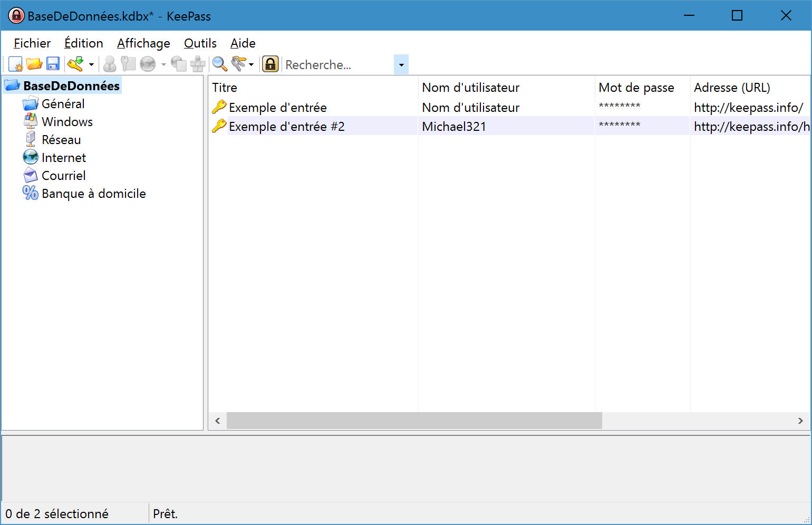Click the 'Prêt.' status bar text
812x525 pixels.
point(166,514)
